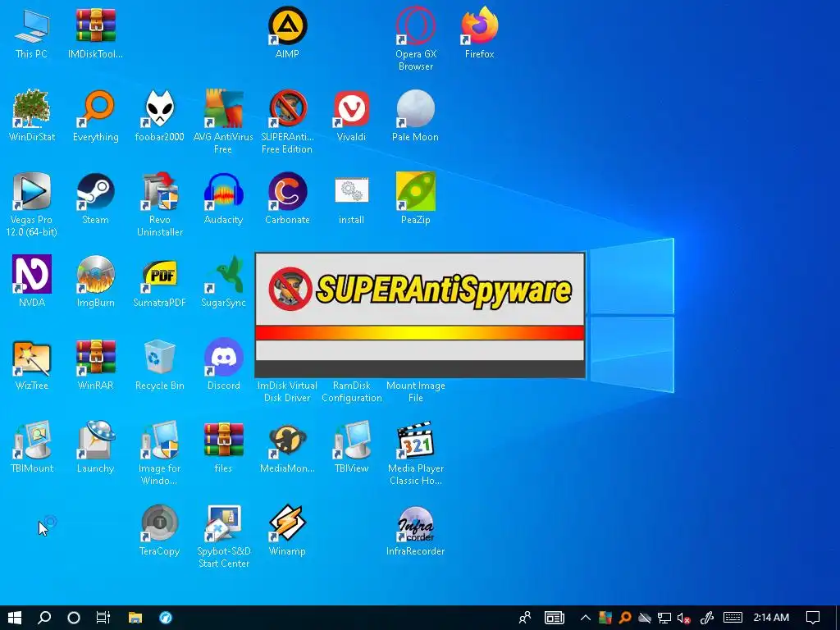This screenshot has width=840, height=630.
Task: Open PeaZip desktop shortcut
Action: click(x=416, y=199)
